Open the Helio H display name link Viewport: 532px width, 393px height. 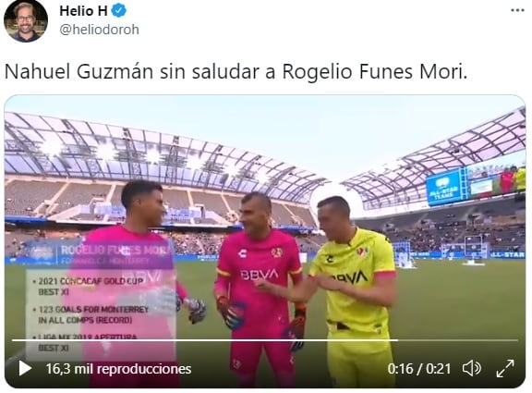[x=83, y=11]
